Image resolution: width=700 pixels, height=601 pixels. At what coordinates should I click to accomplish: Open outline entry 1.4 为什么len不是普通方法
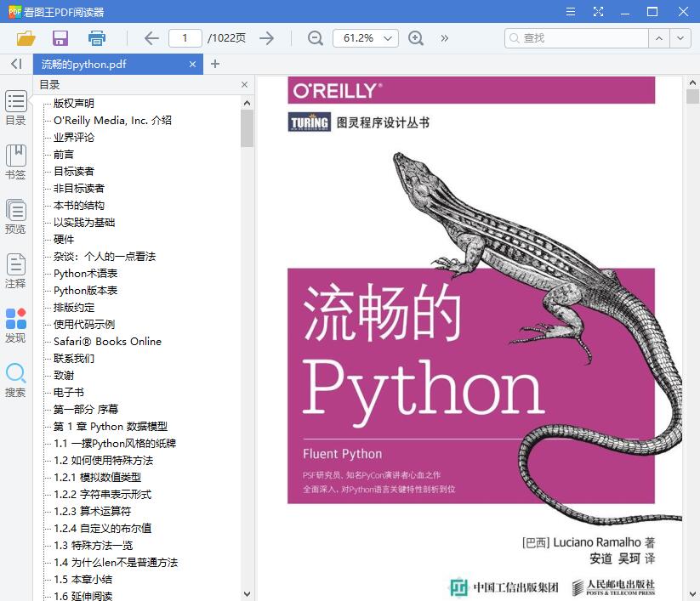click(116, 563)
